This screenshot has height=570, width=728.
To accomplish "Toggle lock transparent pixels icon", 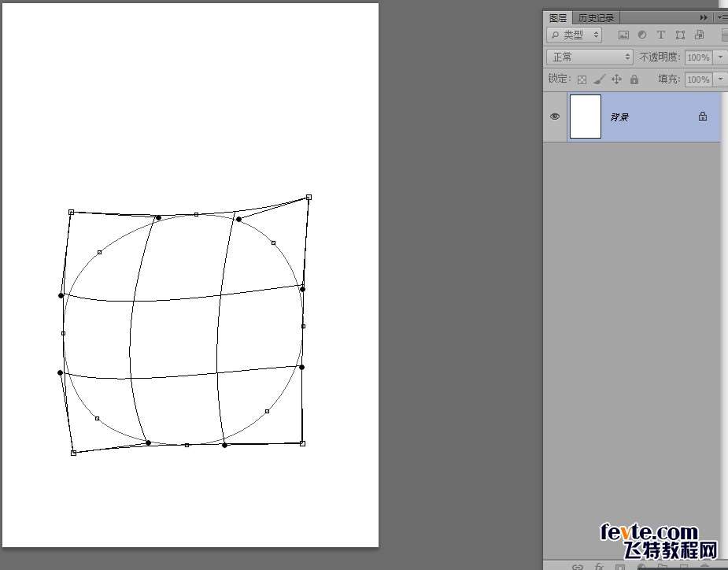I will [582, 80].
